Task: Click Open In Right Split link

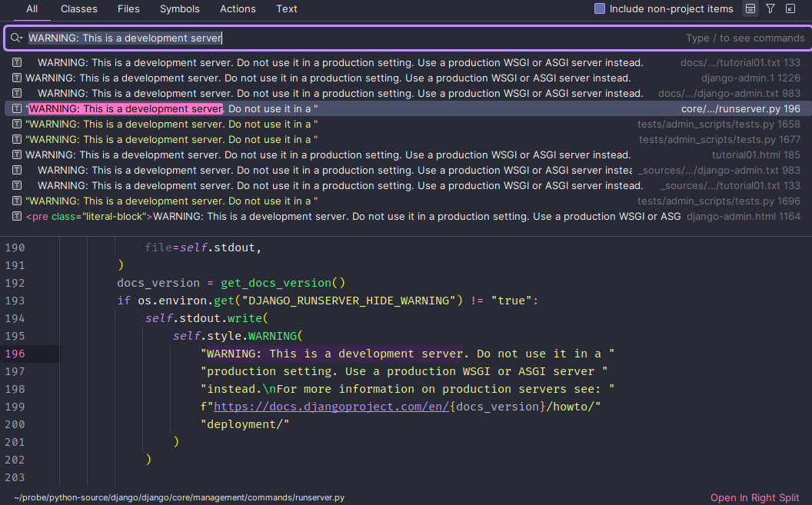Action: [755, 498]
